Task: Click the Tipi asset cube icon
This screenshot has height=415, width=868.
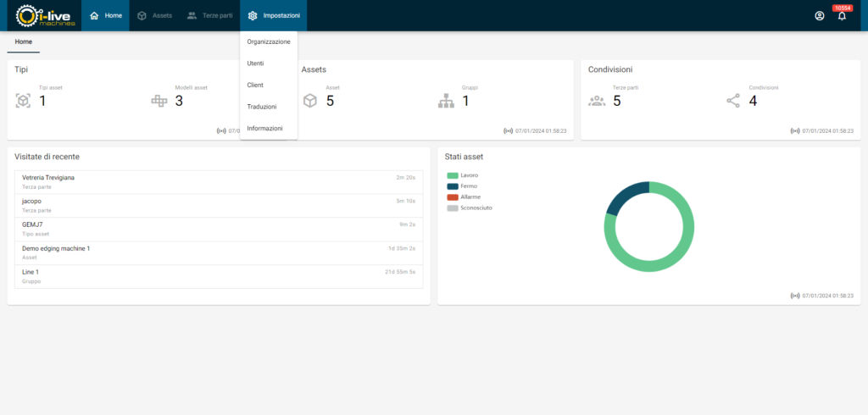Action: click(x=23, y=101)
